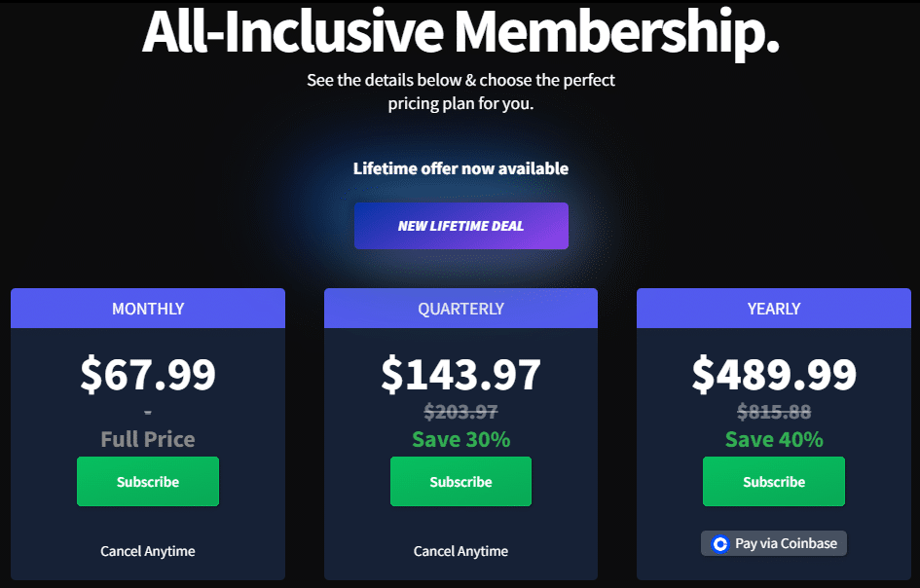Click the Save 40% label
920x588 pixels.
click(x=774, y=439)
